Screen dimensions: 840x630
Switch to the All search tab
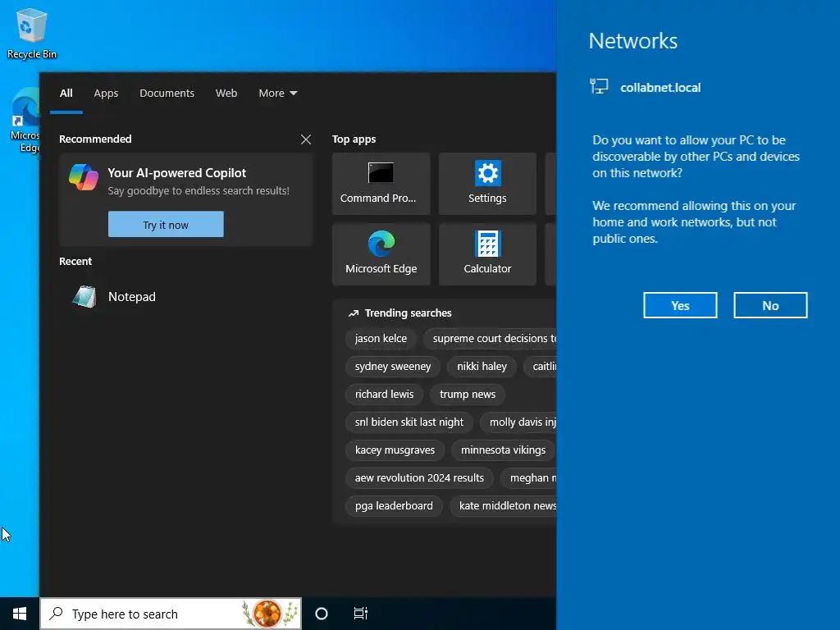(66, 94)
